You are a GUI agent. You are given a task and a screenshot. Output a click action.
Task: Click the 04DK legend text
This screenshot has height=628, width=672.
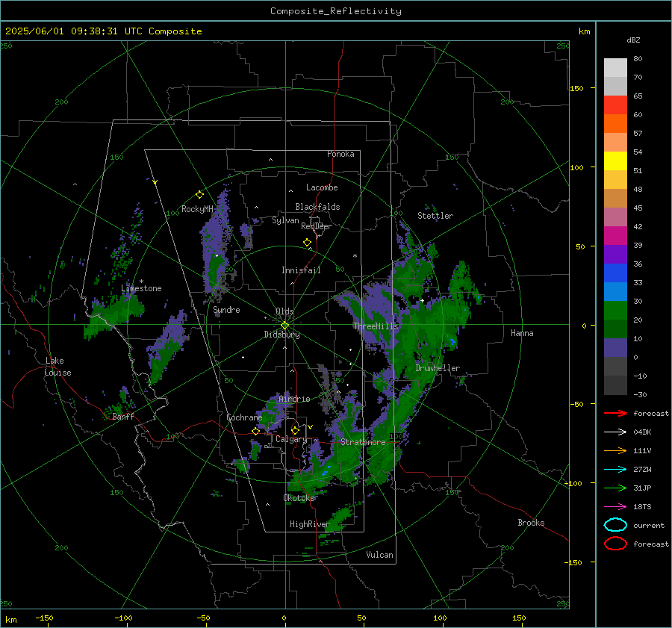pyautogui.click(x=642, y=432)
